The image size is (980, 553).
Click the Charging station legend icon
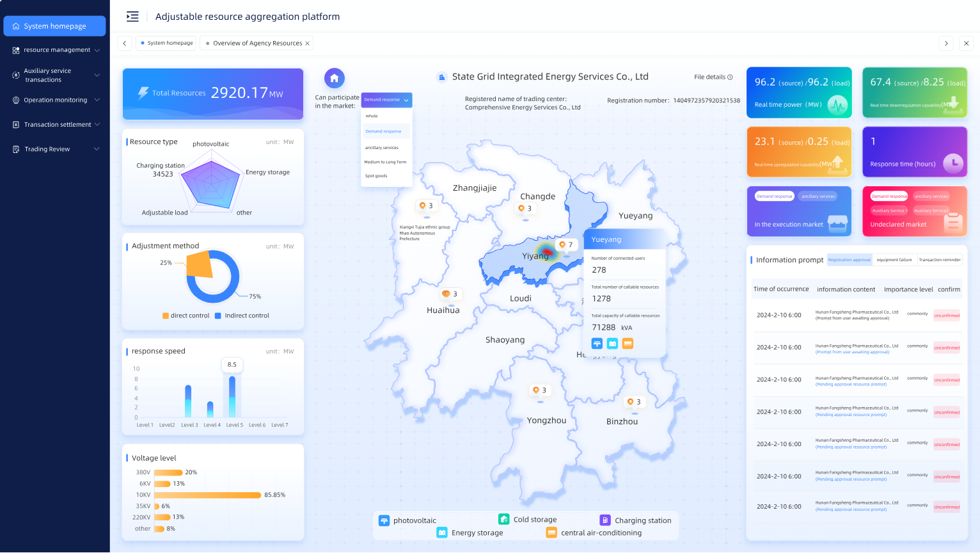pos(605,520)
